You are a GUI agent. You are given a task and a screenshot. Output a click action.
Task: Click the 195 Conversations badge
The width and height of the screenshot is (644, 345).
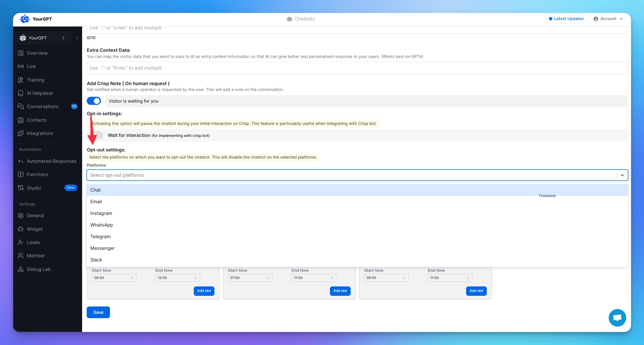(74, 106)
